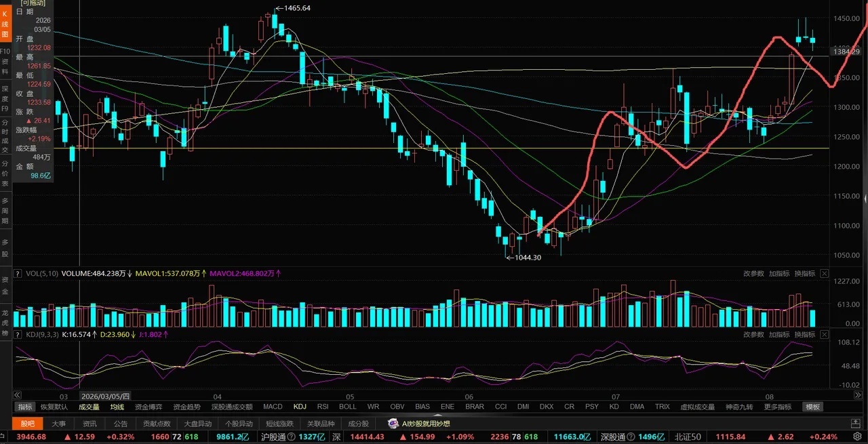
Task: Select the ENE indicator
Action: point(448,407)
